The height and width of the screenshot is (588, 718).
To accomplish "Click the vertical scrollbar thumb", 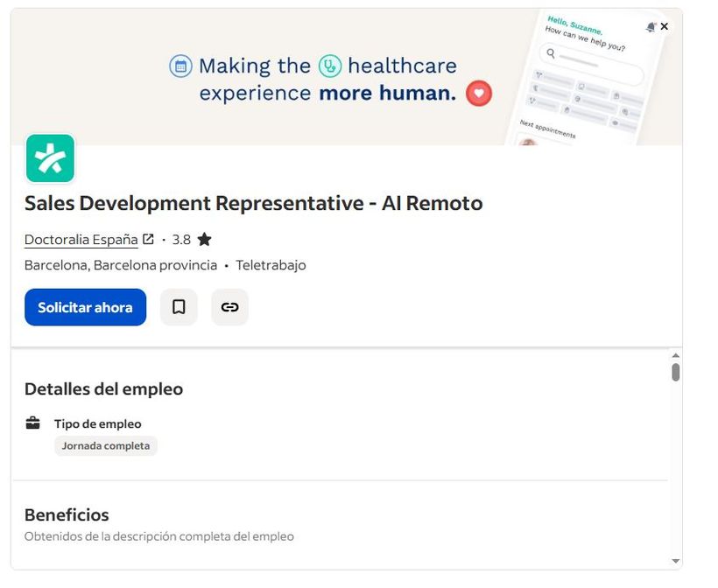I will (675, 372).
